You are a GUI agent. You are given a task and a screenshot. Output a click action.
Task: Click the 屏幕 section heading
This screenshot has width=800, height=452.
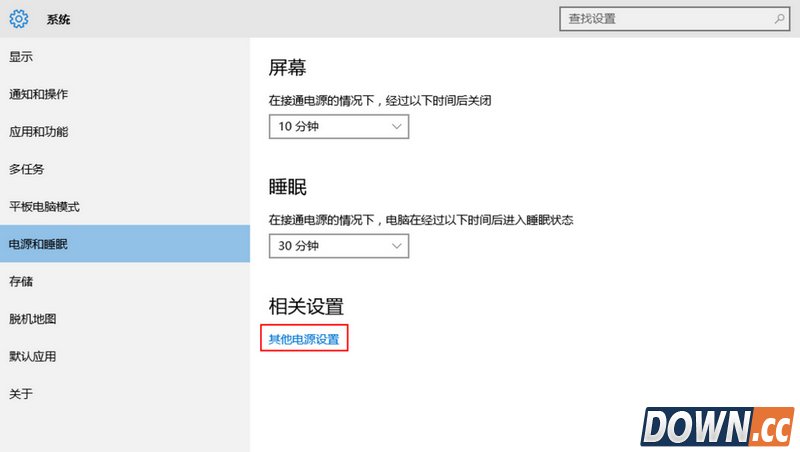tap(287, 67)
